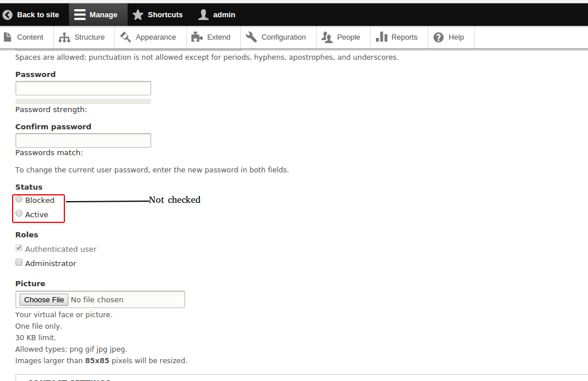Click the admin user icon
Screen dimensions: 588x381
(203, 14)
